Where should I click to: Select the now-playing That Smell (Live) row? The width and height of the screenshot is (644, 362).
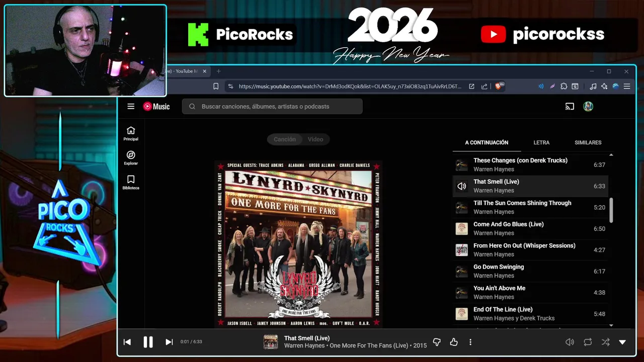point(531,186)
